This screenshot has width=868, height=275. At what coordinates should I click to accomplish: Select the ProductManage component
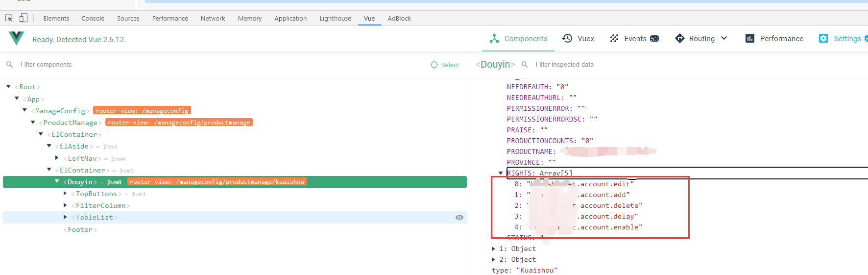tap(71, 123)
